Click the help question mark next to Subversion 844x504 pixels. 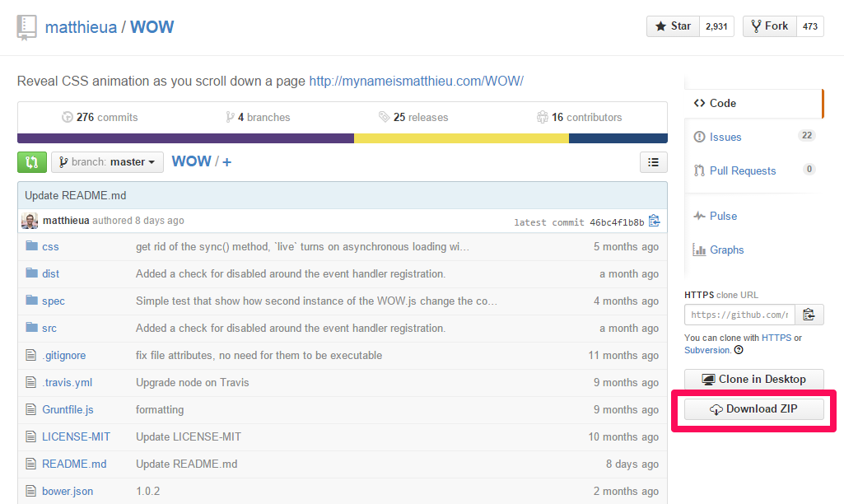coord(739,350)
